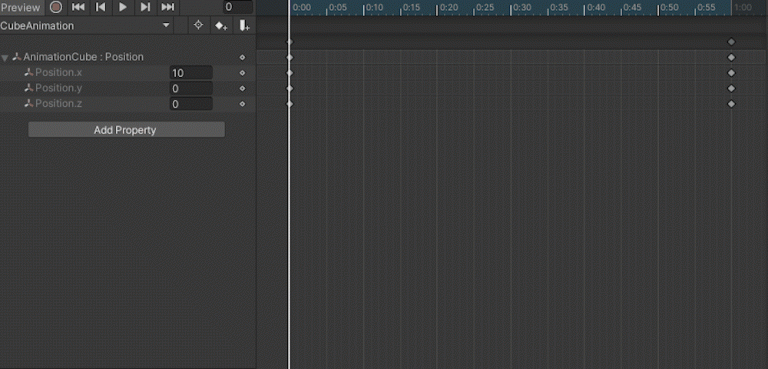Select the Position.x keyframe at 1:00

[731, 73]
